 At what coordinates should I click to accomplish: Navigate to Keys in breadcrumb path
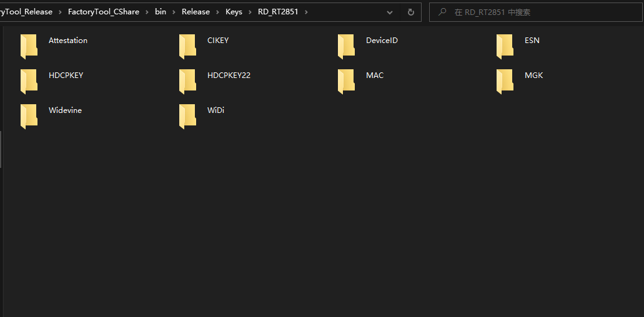pos(234,12)
